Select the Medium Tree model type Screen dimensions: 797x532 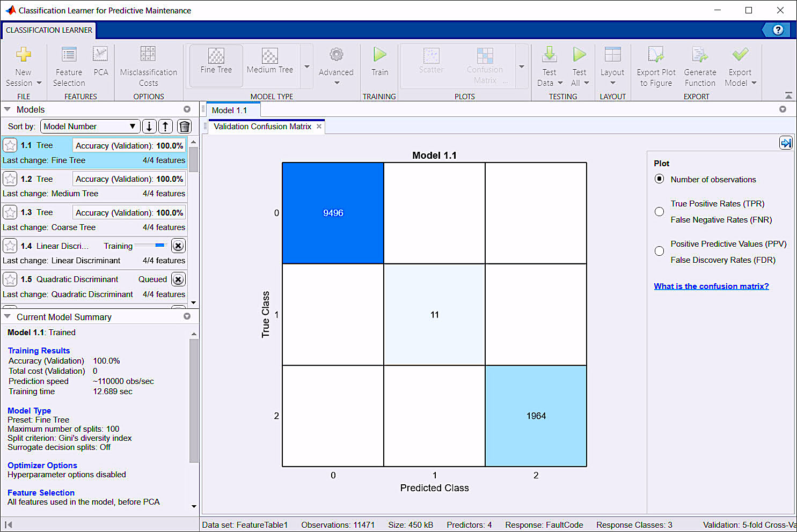[270, 61]
